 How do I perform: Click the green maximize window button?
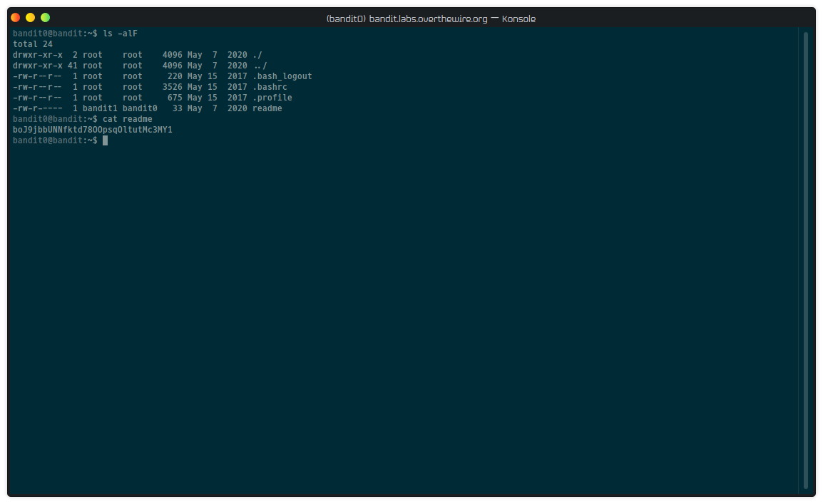46,18
